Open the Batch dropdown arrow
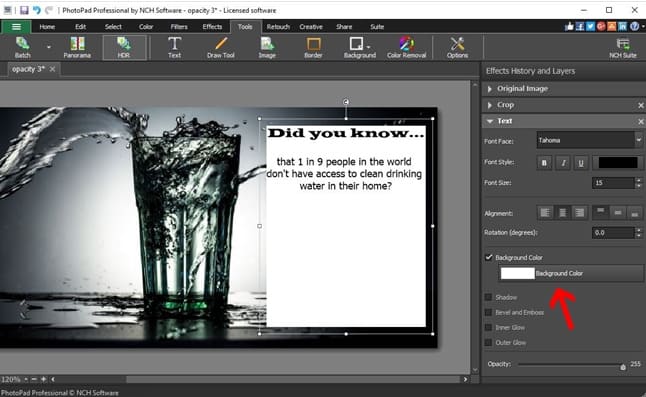646x397 pixels. (x=49, y=47)
